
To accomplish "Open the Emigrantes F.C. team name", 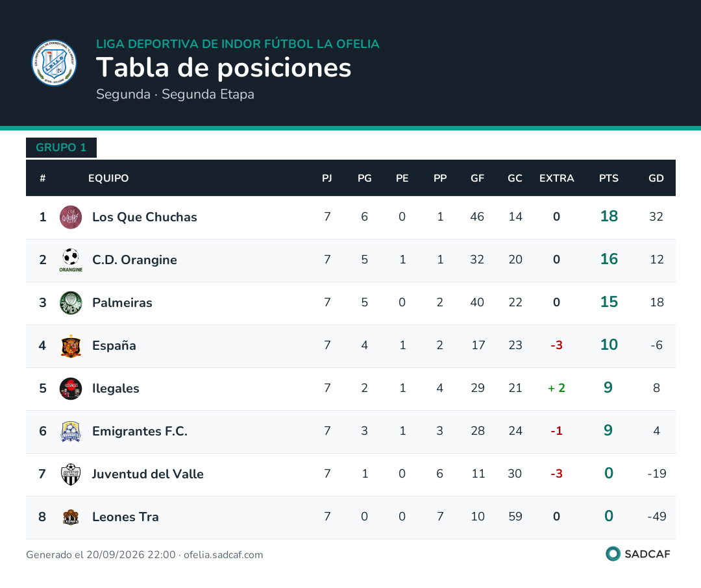I will coord(140,431).
